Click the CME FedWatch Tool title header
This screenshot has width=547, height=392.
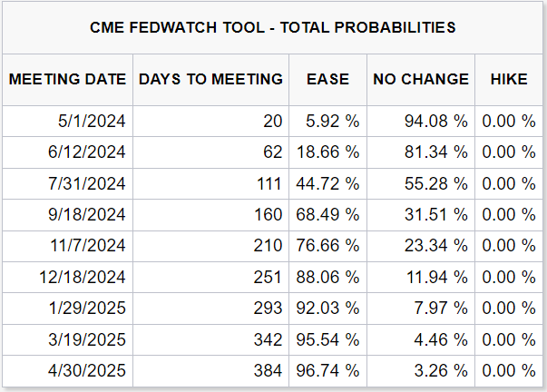273,28
